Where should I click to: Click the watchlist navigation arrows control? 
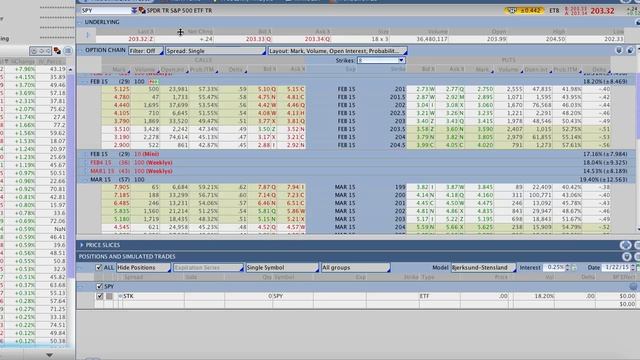pos(40,51)
